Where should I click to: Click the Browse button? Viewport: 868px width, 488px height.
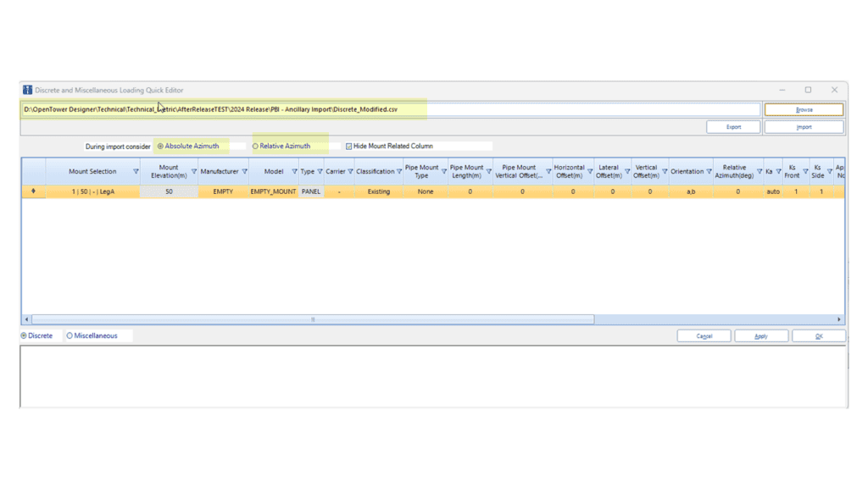(804, 108)
